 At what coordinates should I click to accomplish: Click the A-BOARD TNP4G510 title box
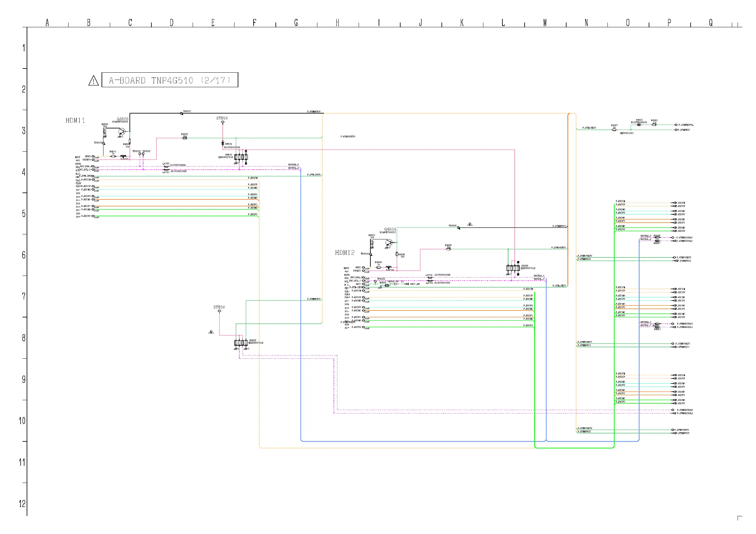pyautogui.click(x=169, y=80)
